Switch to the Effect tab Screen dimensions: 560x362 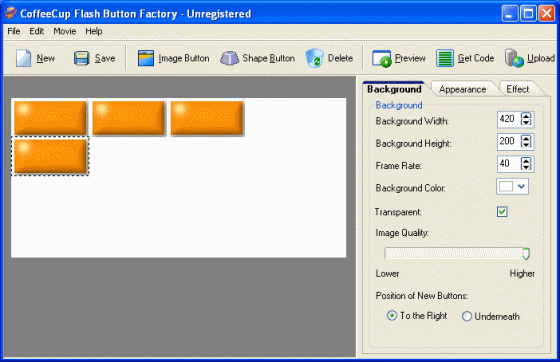click(518, 89)
